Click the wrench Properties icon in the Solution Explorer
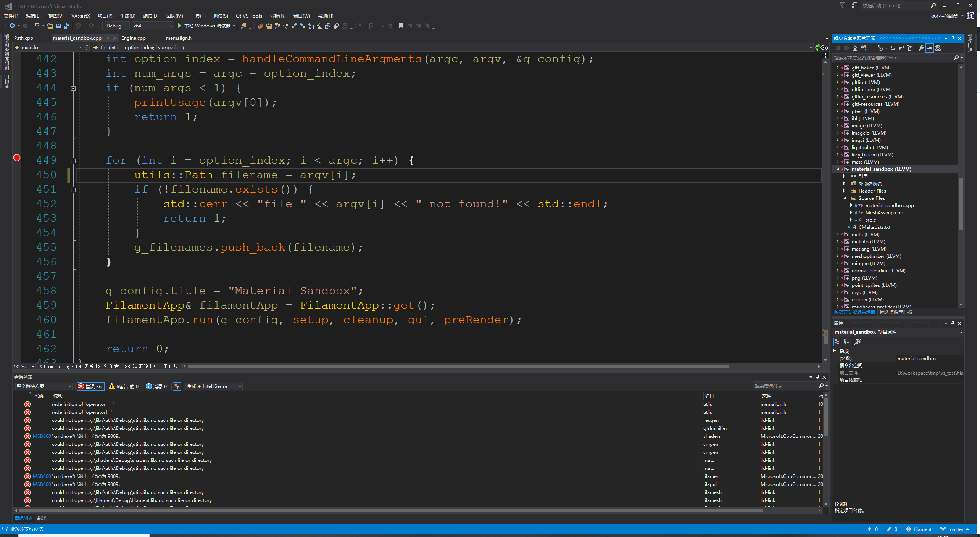This screenshot has height=537, width=980. pyautogui.click(x=921, y=48)
